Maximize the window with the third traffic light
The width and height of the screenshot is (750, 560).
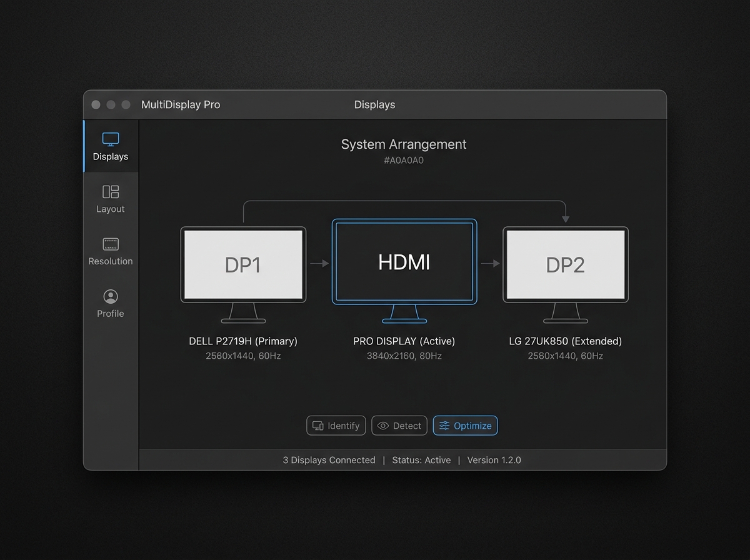[x=126, y=104]
